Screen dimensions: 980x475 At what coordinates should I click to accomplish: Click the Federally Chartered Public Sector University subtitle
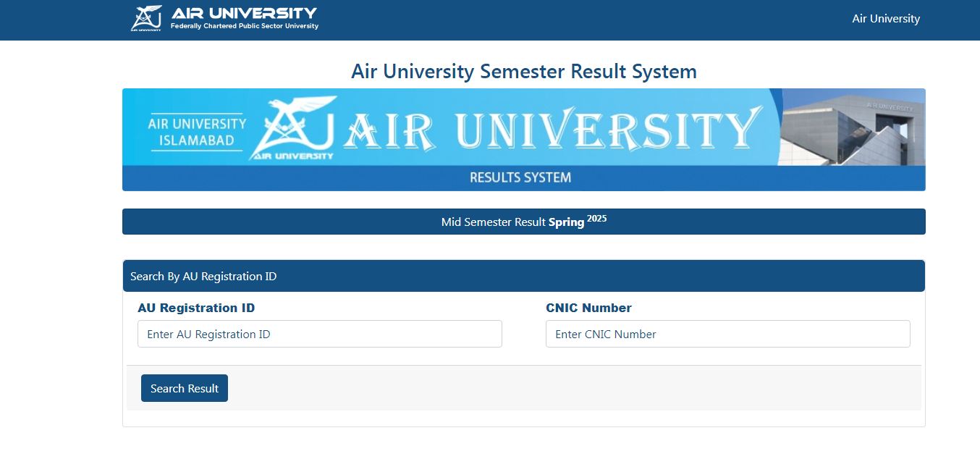point(244,26)
